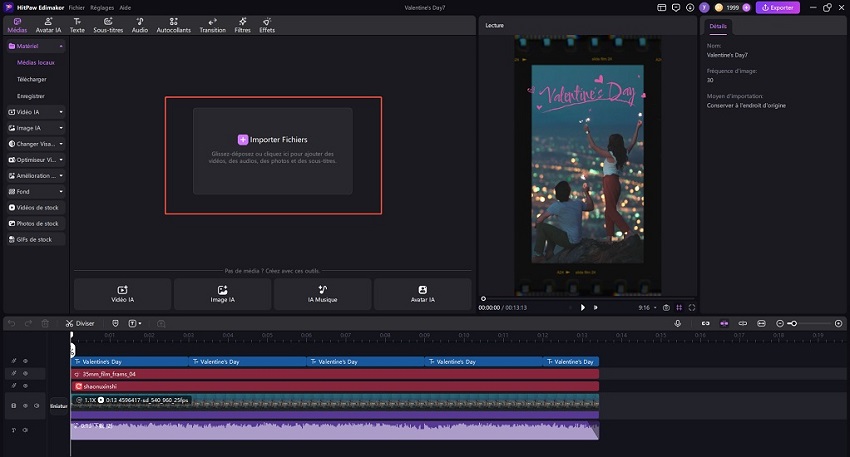Click Importer Fichiers to add media
This screenshot has height=457, width=850.
tap(273, 140)
